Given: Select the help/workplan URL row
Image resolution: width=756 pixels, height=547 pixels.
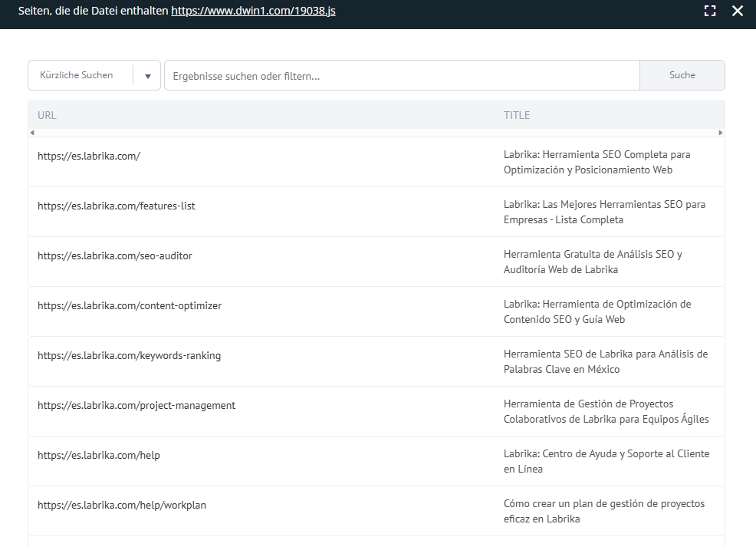Looking at the screenshot, I should pos(376,511).
